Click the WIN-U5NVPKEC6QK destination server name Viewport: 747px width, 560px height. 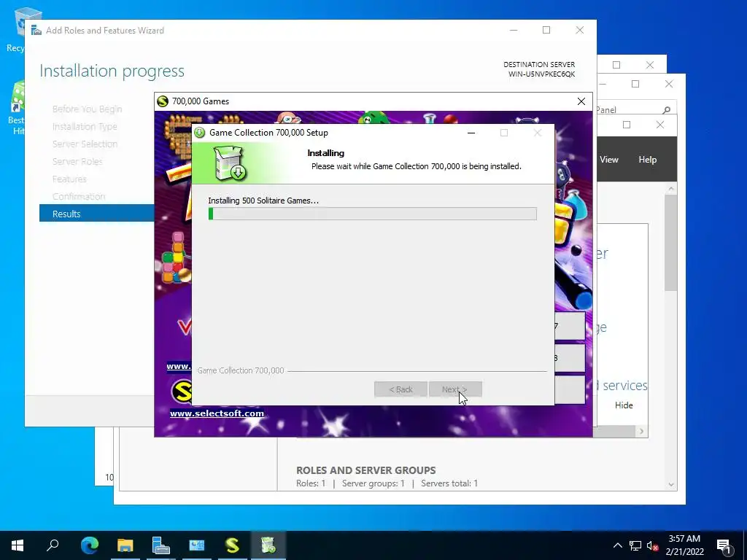[541, 74]
